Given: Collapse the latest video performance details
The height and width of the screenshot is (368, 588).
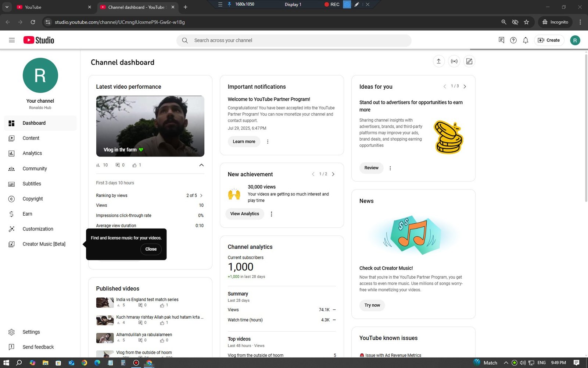Looking at the screenshot, I should pos(201,165).
